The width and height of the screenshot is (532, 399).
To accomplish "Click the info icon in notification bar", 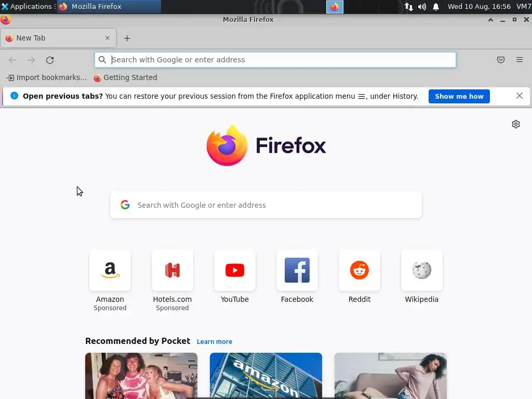I will 14,96.
